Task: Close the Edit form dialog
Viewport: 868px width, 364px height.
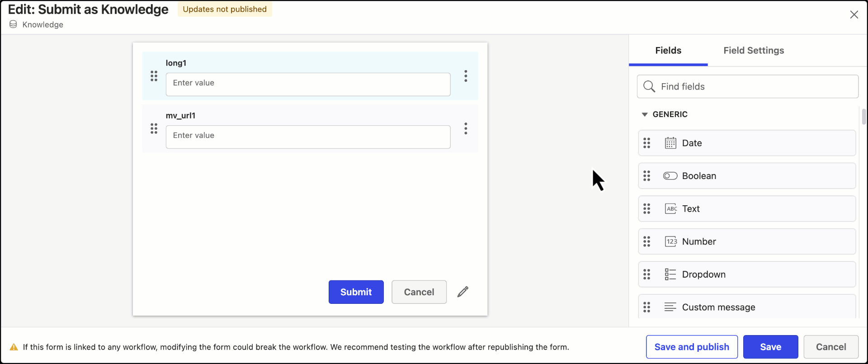Action: click(x=854, y=14)
